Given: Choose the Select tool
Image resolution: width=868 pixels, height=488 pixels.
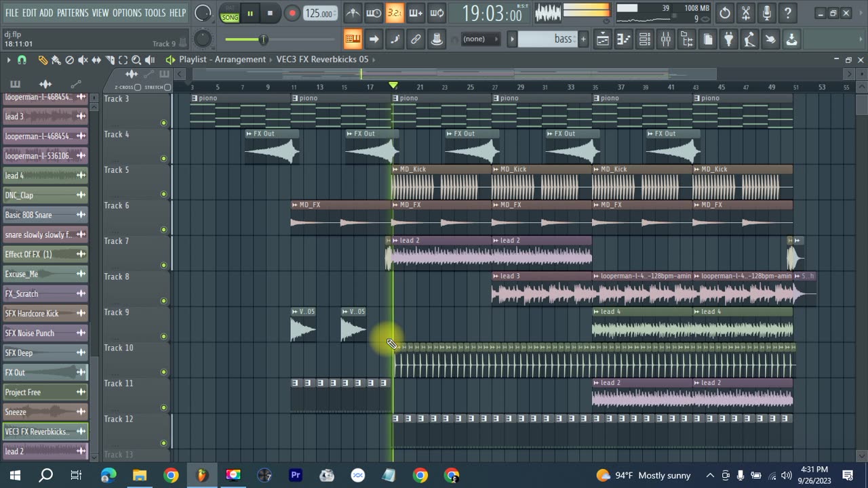Looking at the screenshot, I should coord(123,60).
